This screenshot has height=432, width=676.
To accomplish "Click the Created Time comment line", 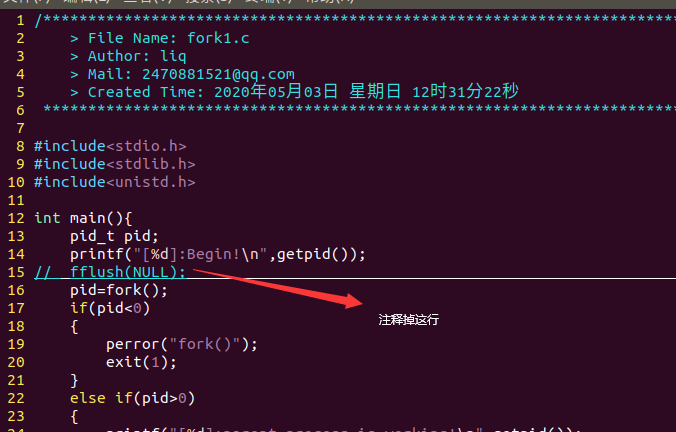I will (x=294, y=92).
